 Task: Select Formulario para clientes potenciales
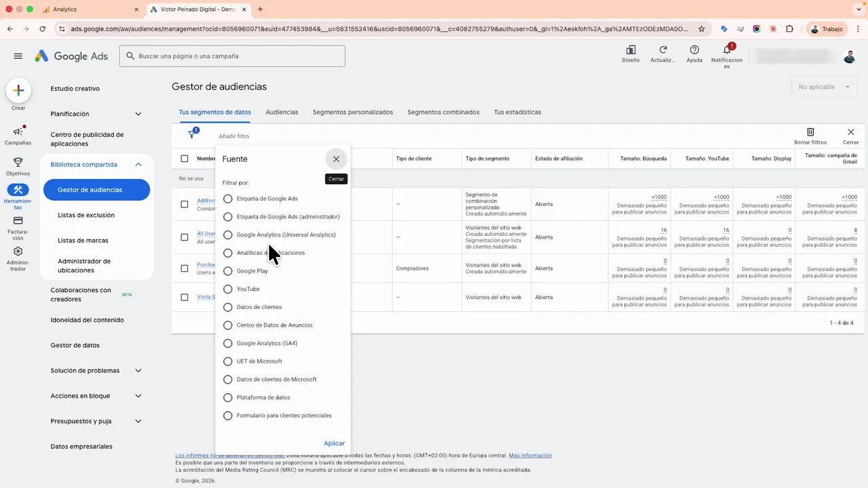point(228,415)
